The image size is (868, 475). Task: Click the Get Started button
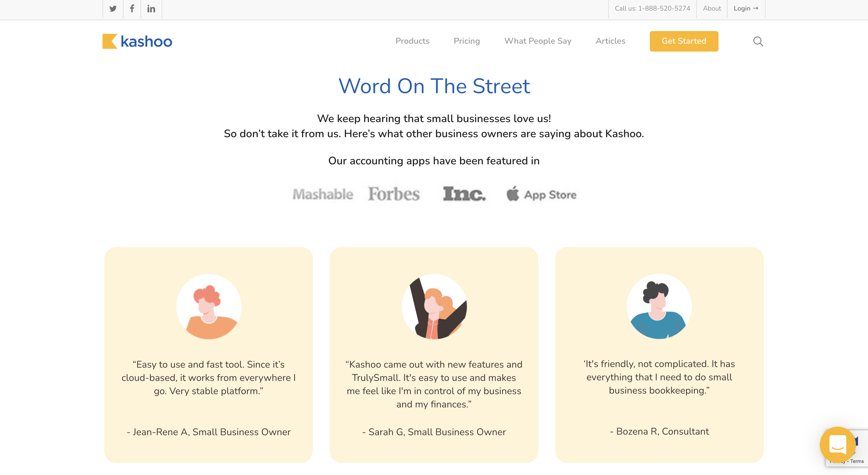point(684,41)
